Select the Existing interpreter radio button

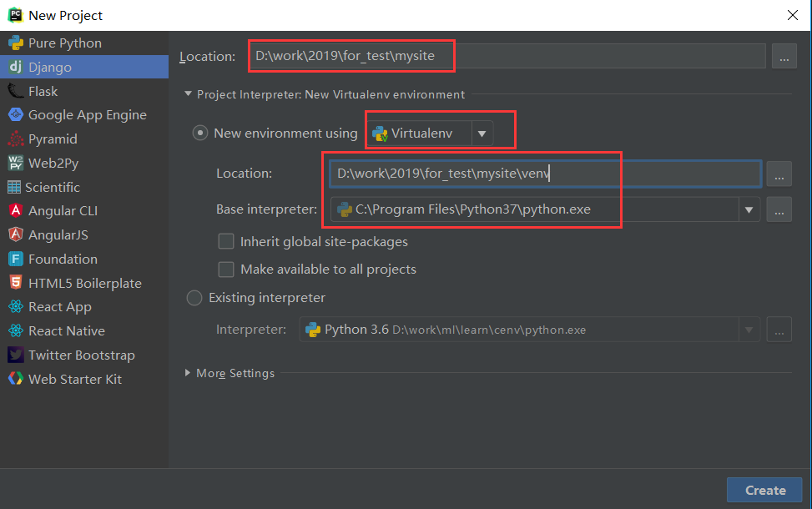pos(194,298)
